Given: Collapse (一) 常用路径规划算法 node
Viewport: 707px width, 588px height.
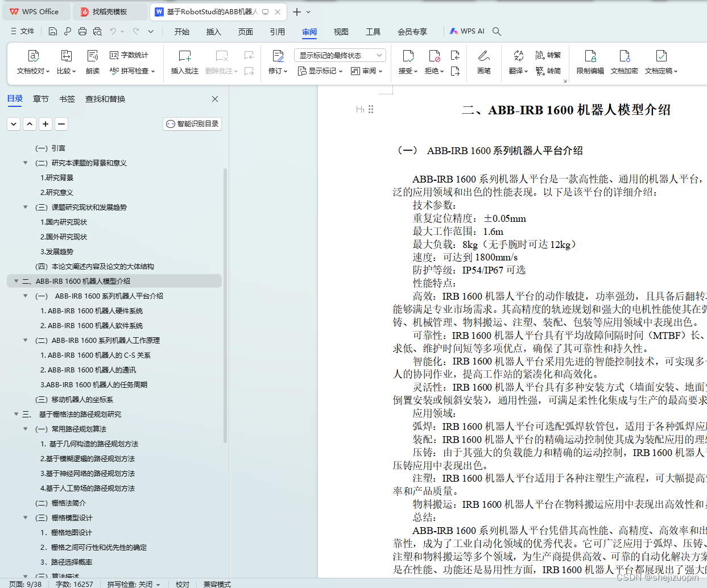Looking at the screenshot, I should (x=25, y=429).
